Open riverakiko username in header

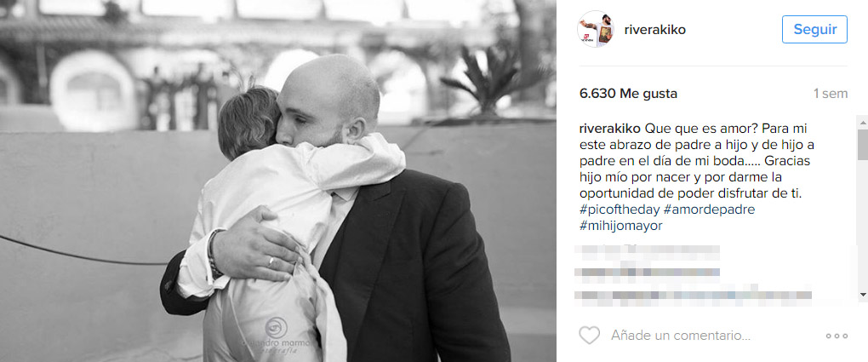pyautogui.click(x=655, y=30)
